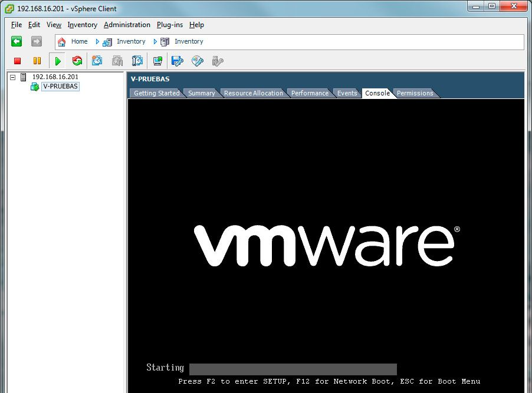
Task: Click the gray Forward navigation arrow
Action: (37, 41)
